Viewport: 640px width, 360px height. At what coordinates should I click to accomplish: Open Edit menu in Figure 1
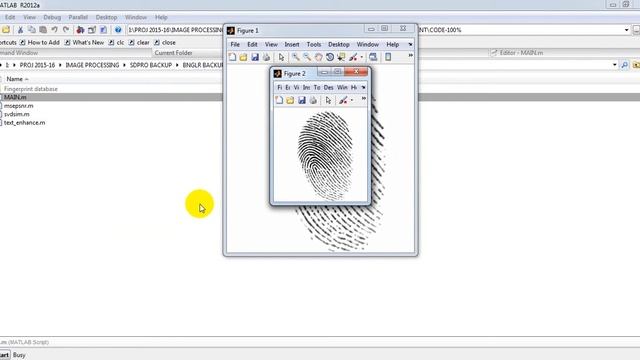click(x=252, y=44)
